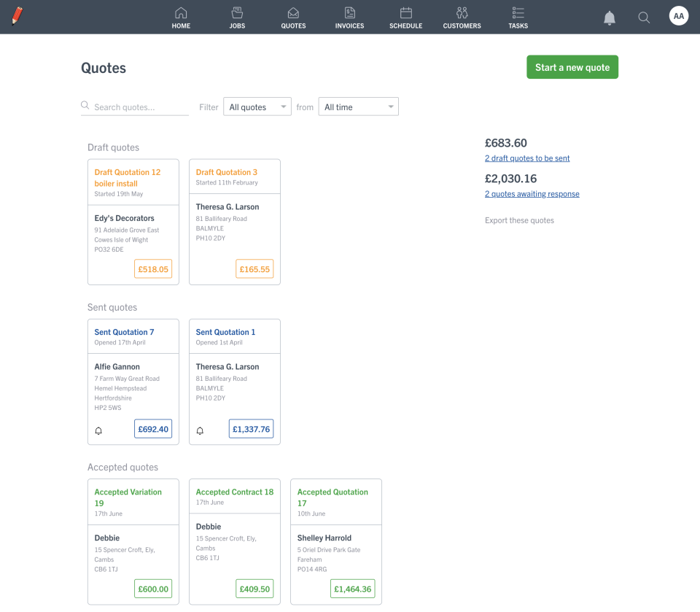700x612 pixels.
Task: Click the reminder bell on Sent Quotation 1
Action: [x=200, y=430]
